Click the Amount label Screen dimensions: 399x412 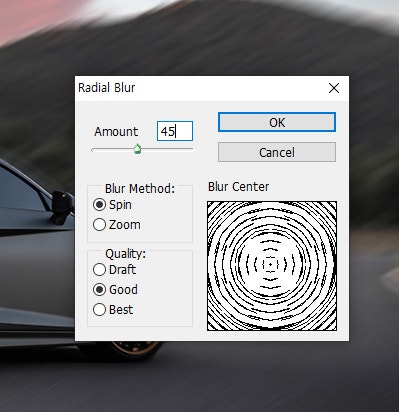coord(116,131)
